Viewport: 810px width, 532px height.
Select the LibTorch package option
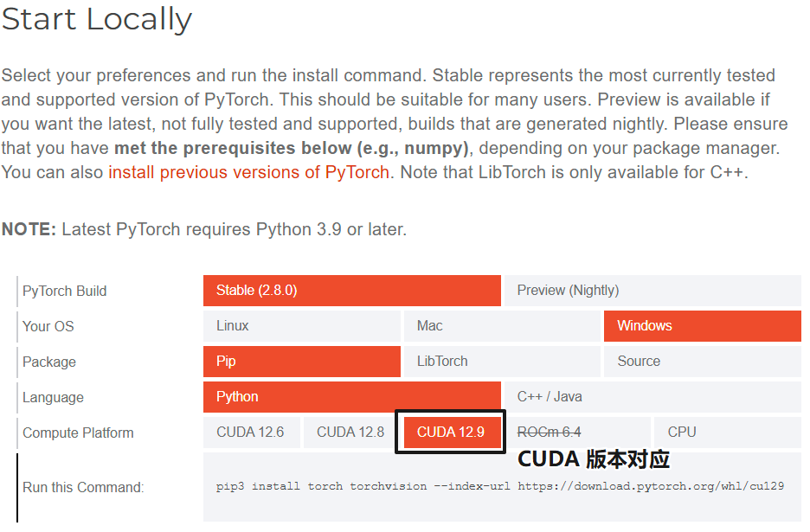click(x=502, y=362)
